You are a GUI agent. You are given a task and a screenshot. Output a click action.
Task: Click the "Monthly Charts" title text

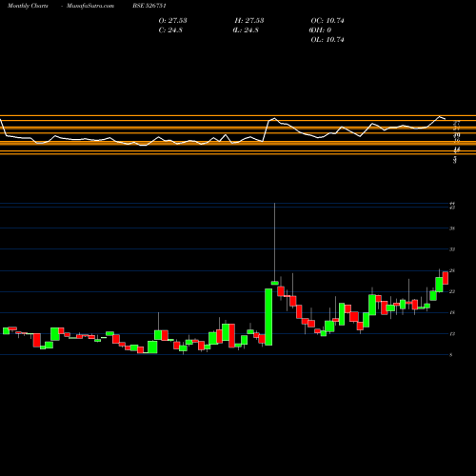tap(28, 6)
